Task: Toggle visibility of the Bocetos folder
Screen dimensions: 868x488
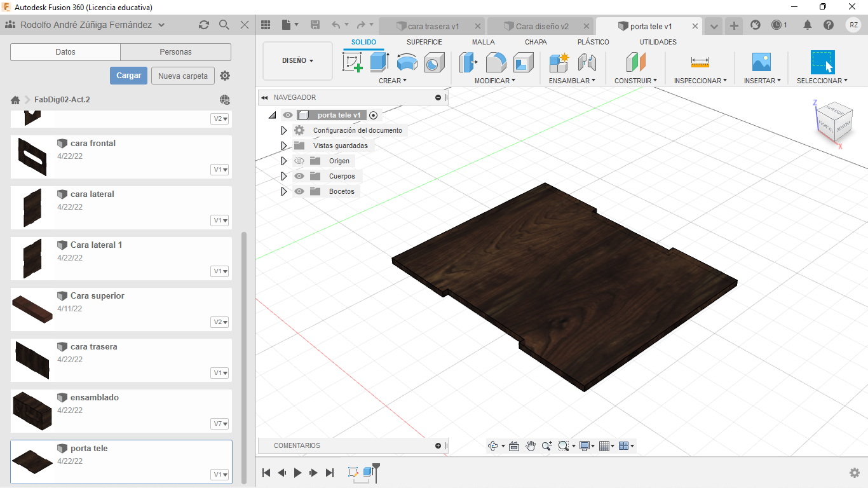Action: pos(299,191)
